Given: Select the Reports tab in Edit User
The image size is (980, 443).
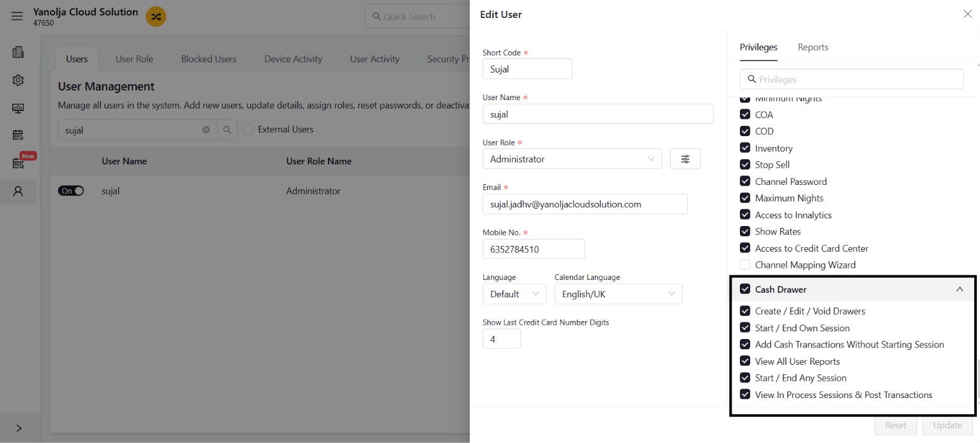Looking at the screenshot, I should click(x=813, y=47).
